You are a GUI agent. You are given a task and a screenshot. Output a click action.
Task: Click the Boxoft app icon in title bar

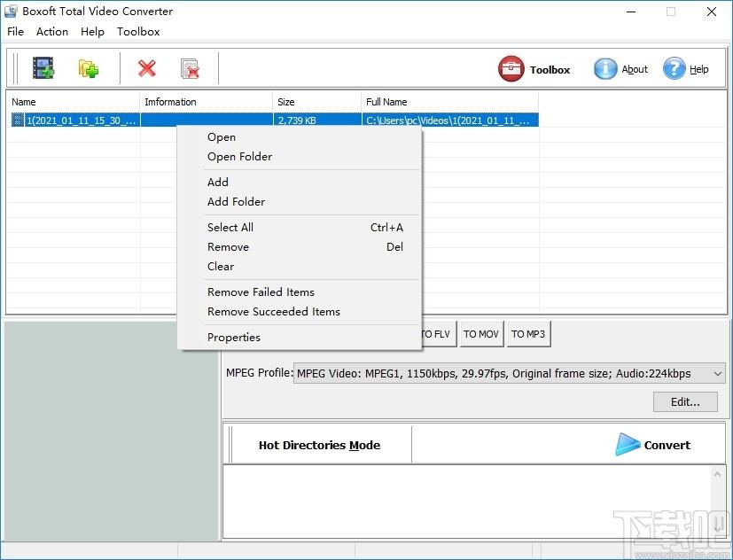pos(11,12)
